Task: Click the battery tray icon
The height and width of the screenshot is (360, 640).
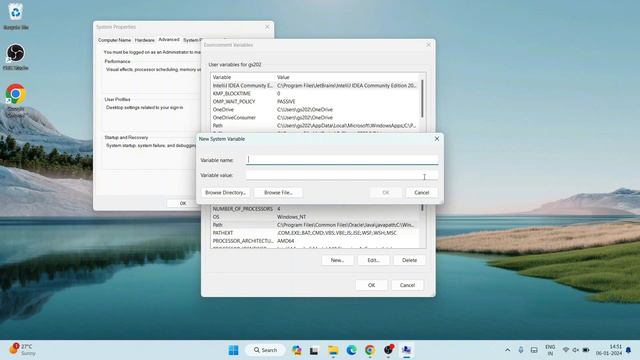Action: [x=586, y=350]
